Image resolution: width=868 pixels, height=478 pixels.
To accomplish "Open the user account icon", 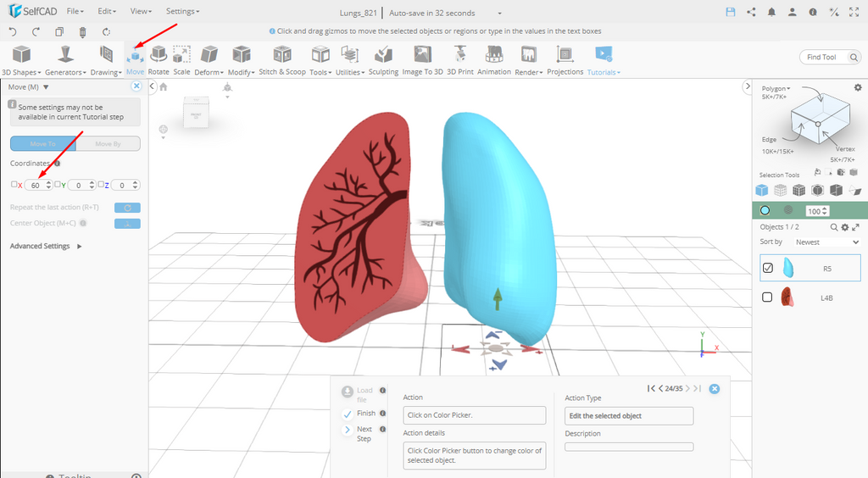I will click(793, 12).
